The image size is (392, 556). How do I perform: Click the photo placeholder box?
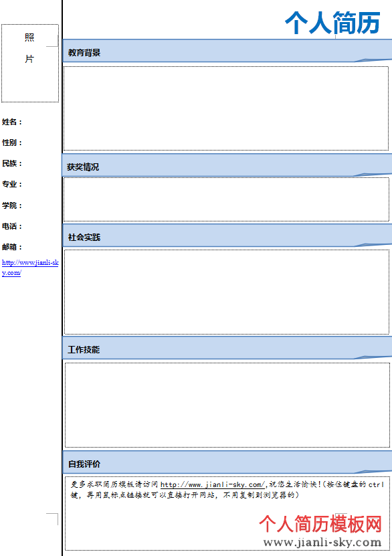coord(30,63)
